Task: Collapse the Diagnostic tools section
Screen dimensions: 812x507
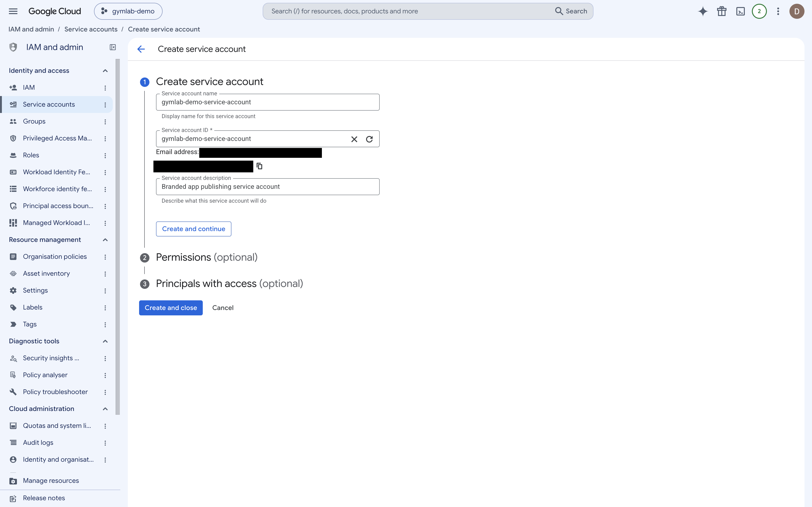Action: (105, 341)
